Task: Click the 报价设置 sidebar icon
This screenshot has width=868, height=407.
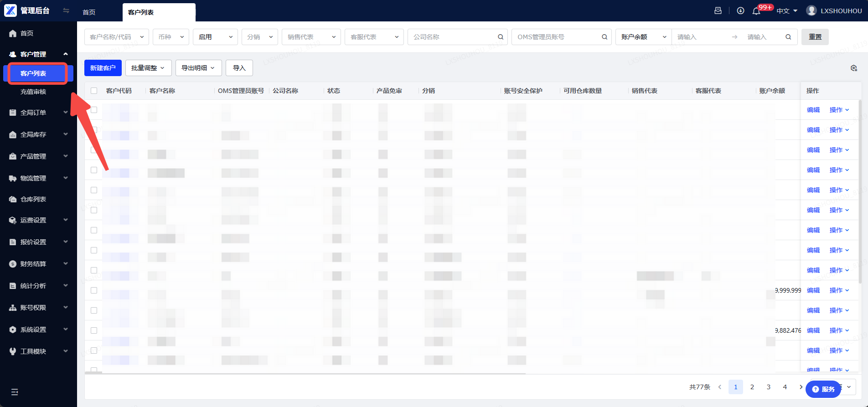Action: pos(13,242)
